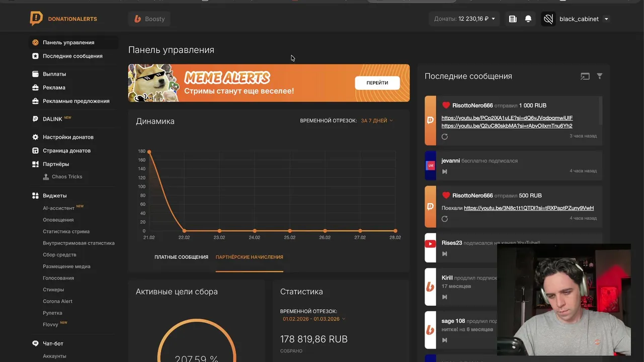Open Chaos Tricks partner entry
This screenshot has width=644, height=362.
coord(67,177)
